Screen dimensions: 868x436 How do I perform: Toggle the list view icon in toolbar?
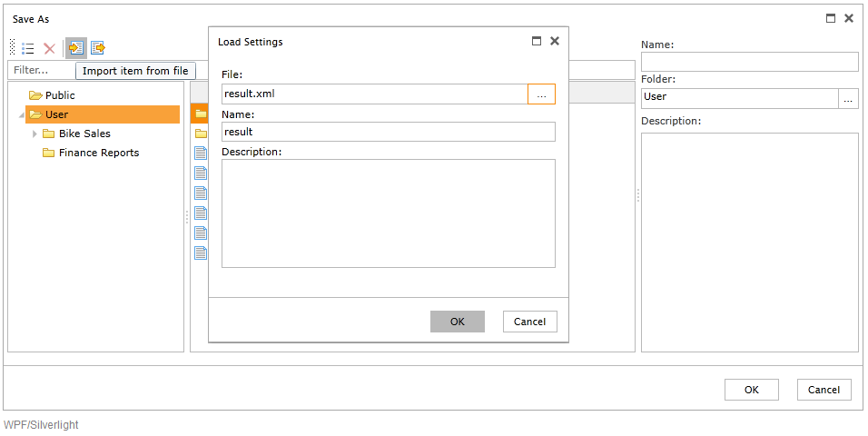pos(27,49)
